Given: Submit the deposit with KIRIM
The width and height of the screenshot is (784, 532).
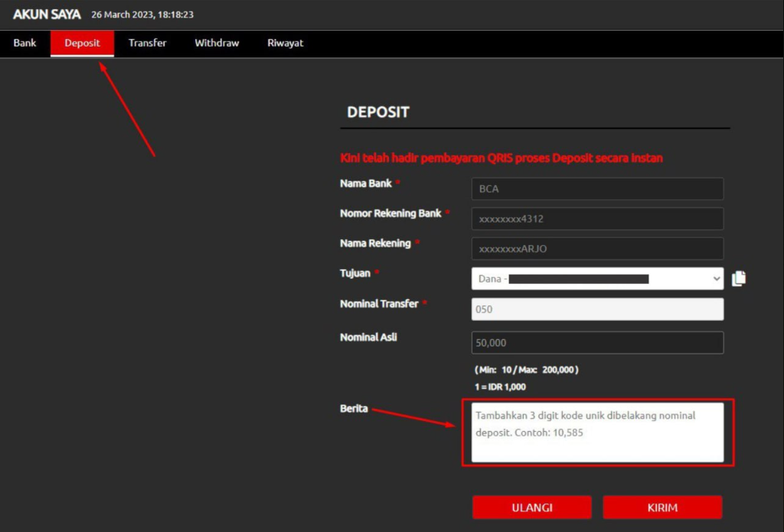Looking at the screenshot, I should pyautogui.click(x=662, y=508).
